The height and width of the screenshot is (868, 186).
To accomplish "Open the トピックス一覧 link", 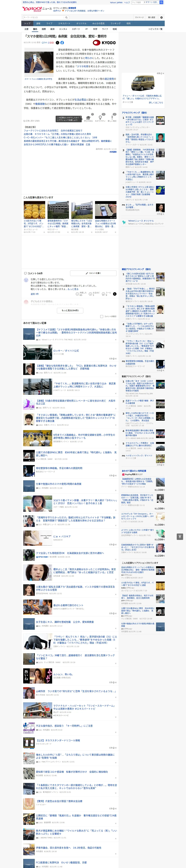I will pyautogui.click(x=155, y=29).
